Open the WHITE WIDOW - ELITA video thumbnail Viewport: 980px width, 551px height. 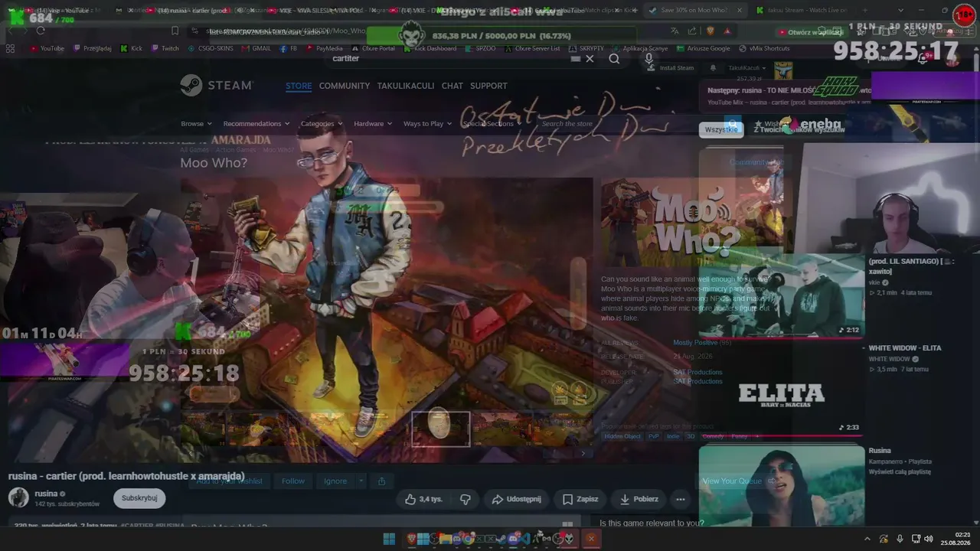coord(782,390)
